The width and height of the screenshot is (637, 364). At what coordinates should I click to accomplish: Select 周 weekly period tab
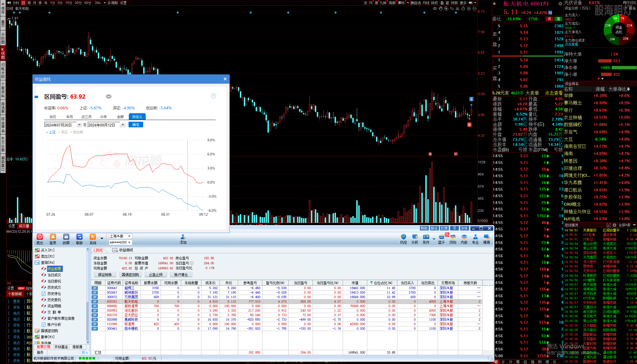[29, 3]
